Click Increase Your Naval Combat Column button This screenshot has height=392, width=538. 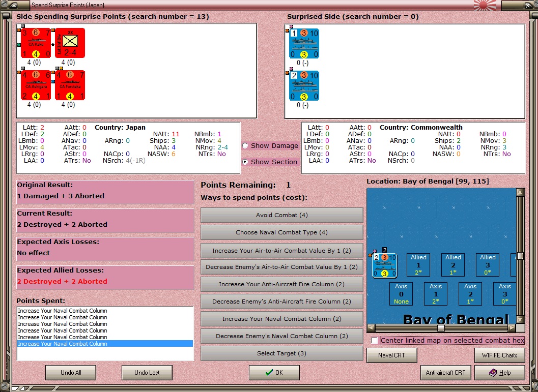tap(281, 319)
